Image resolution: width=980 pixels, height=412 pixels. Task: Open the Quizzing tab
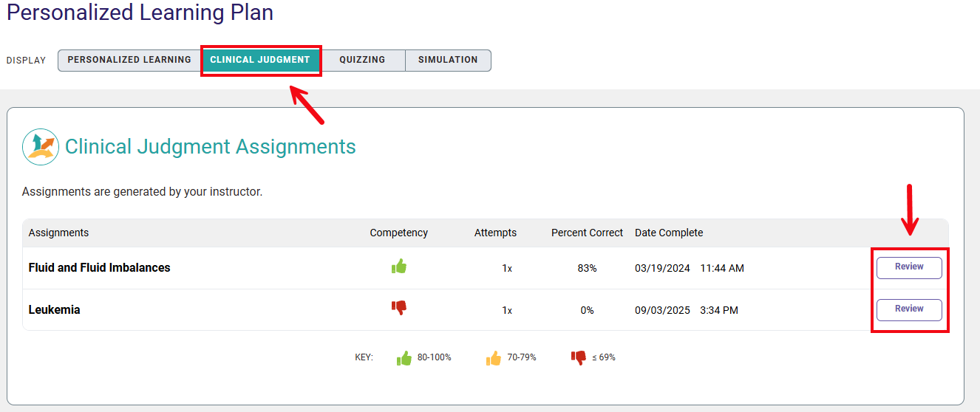pos(362,61)
